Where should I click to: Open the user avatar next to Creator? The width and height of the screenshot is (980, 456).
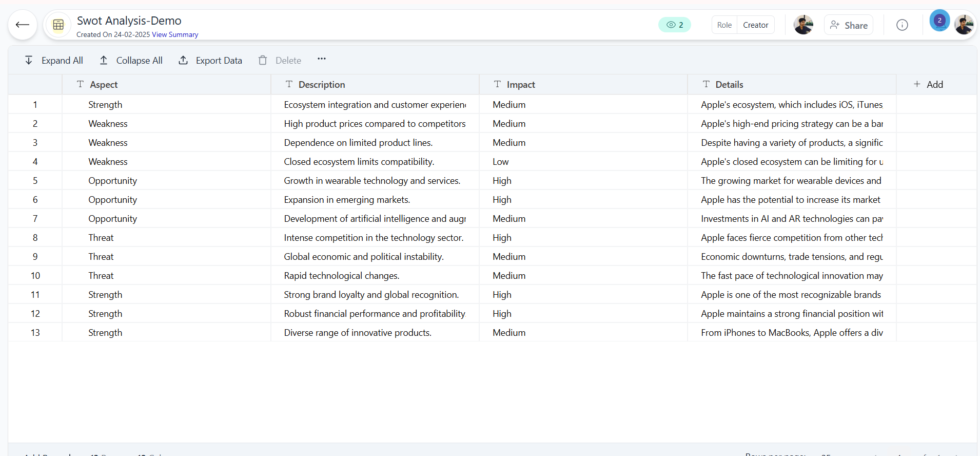pyautogui.click(x=803, y=25)
